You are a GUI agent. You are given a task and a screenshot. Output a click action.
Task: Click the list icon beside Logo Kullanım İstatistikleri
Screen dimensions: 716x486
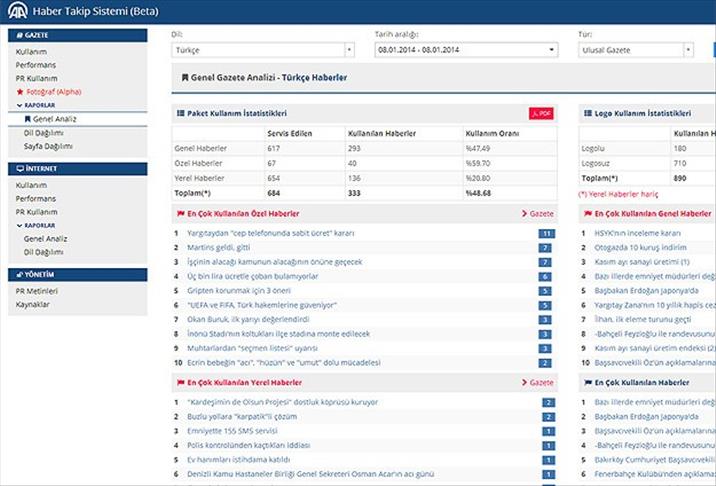click(x=585, y=114)
